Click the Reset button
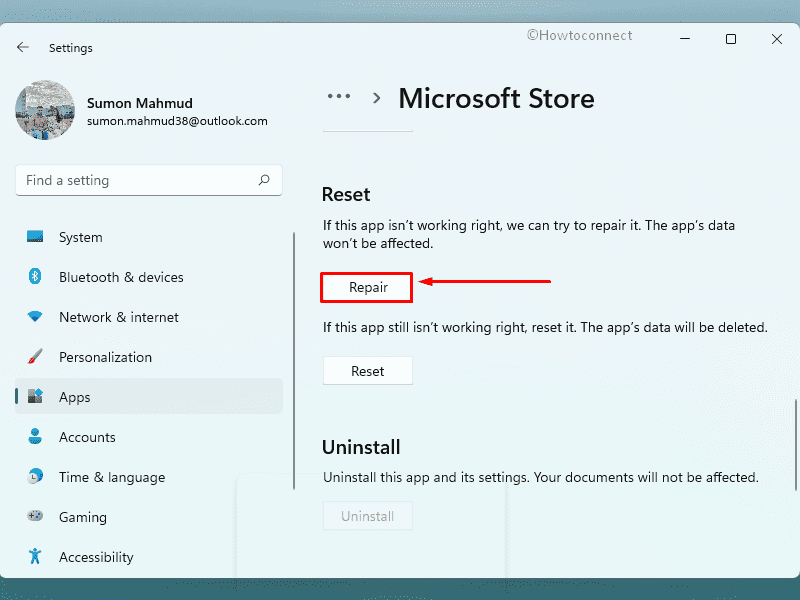Screen dimensions: 800x600 tap(367, 371)
